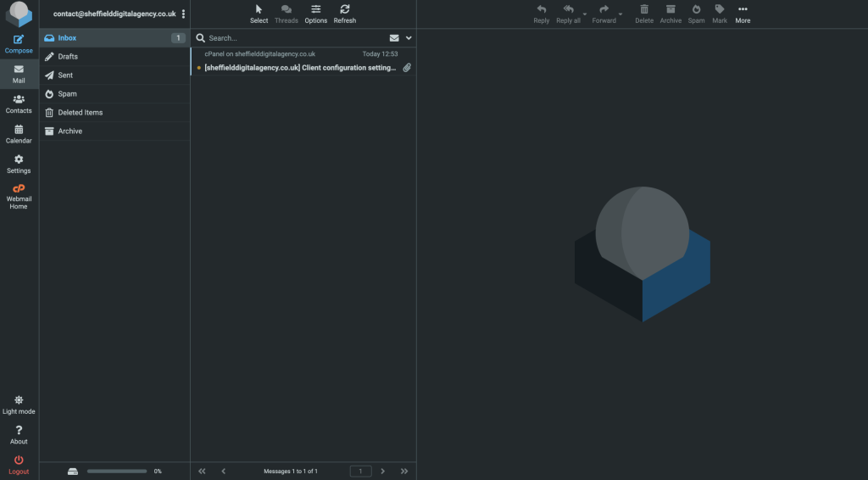
Task: Click the Archive button in message toolbar
Action: (670, 14)
